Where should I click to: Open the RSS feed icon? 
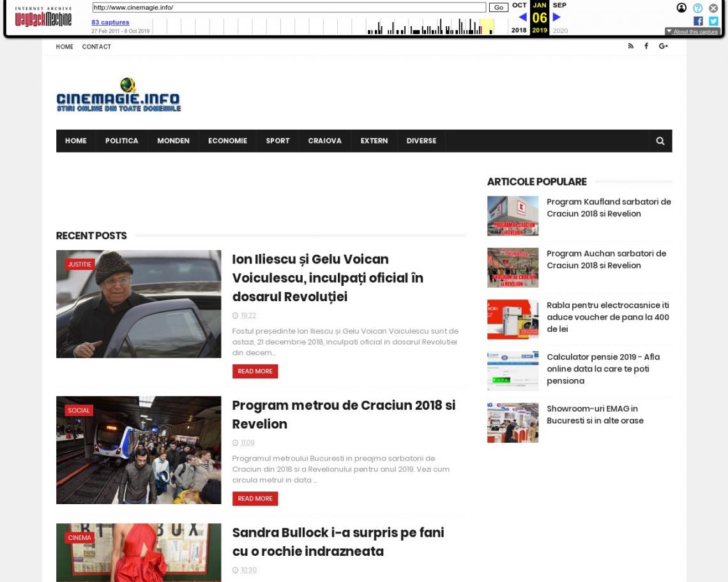coord(630,46)
